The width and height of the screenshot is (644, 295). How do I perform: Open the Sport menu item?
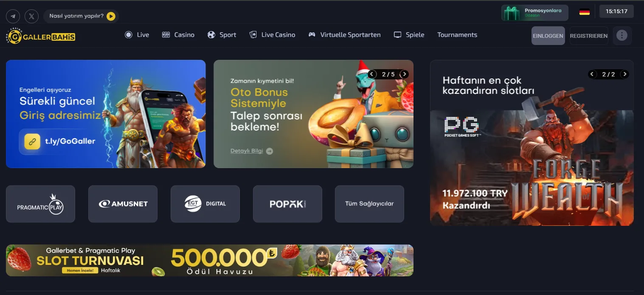(222, 35)
